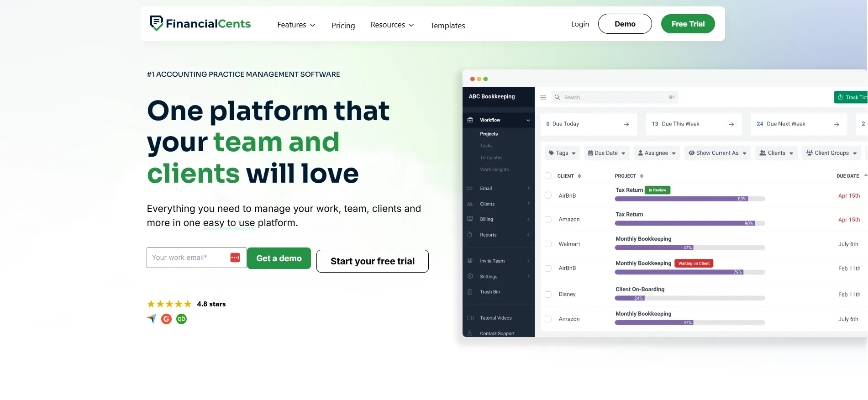868x400 pixels.
Task: Open the Show Current As dropdown
Action: click(717, 153)
